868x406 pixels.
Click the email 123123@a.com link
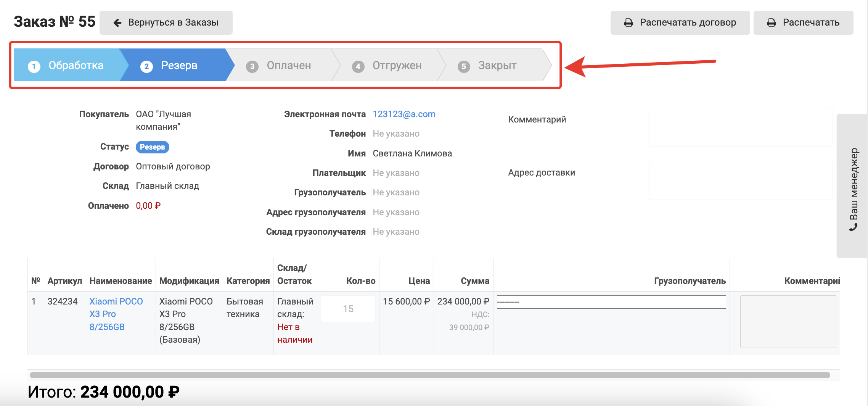pos(404,114)
